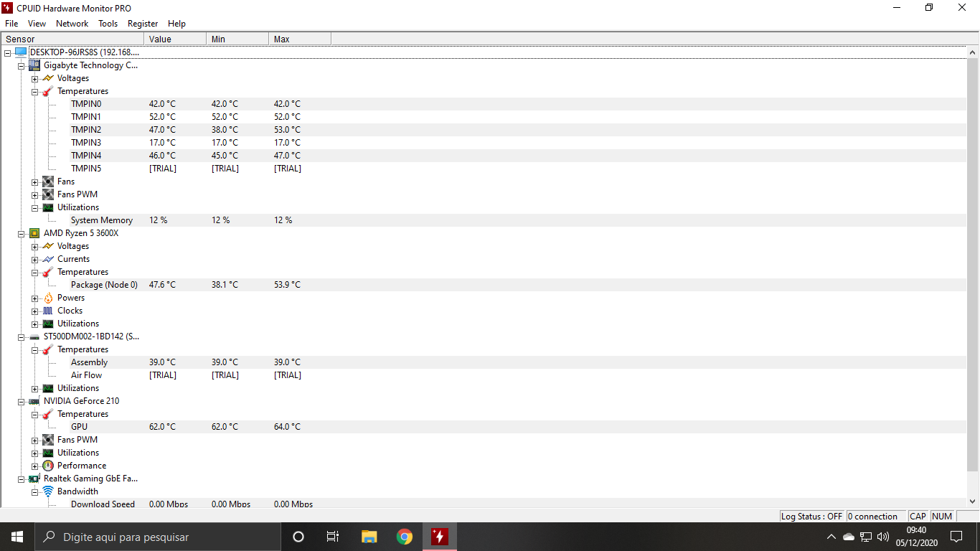Open Windows Start menu
Screen dimensions: 980x551
17,537
